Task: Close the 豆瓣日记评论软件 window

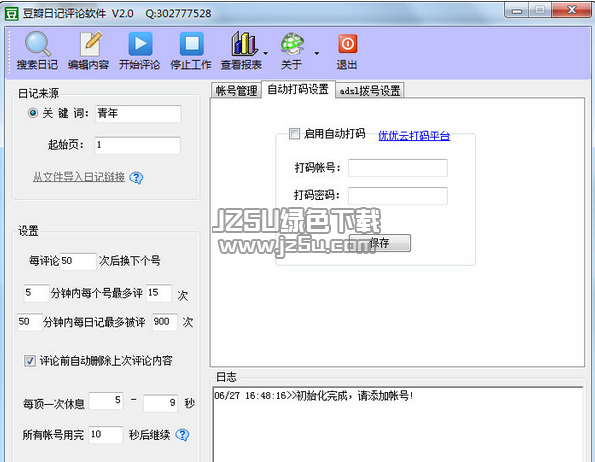Action: pos(571,10)
